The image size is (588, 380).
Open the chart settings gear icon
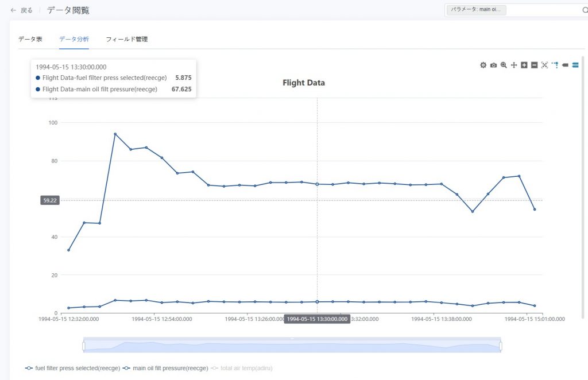(x=483, y=65)
